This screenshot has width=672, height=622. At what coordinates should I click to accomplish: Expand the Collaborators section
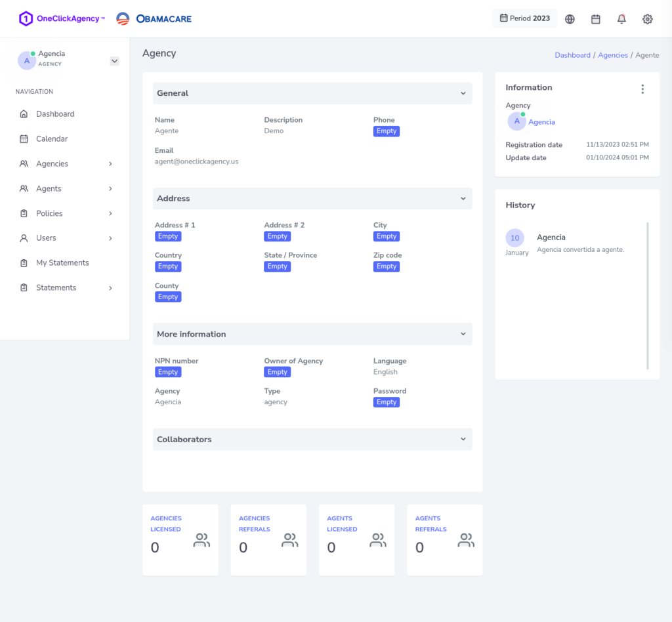point(463,440)
